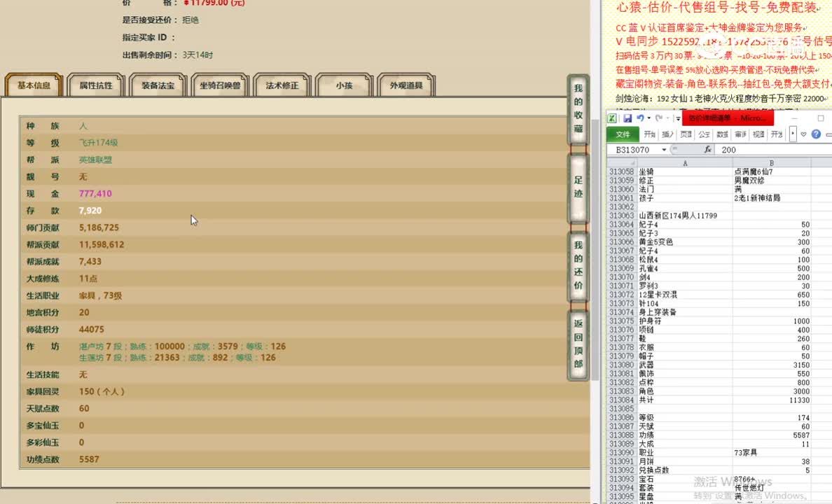Switch to the 外观道具 tab
This screenshot has width=832, height=504.
406,84
